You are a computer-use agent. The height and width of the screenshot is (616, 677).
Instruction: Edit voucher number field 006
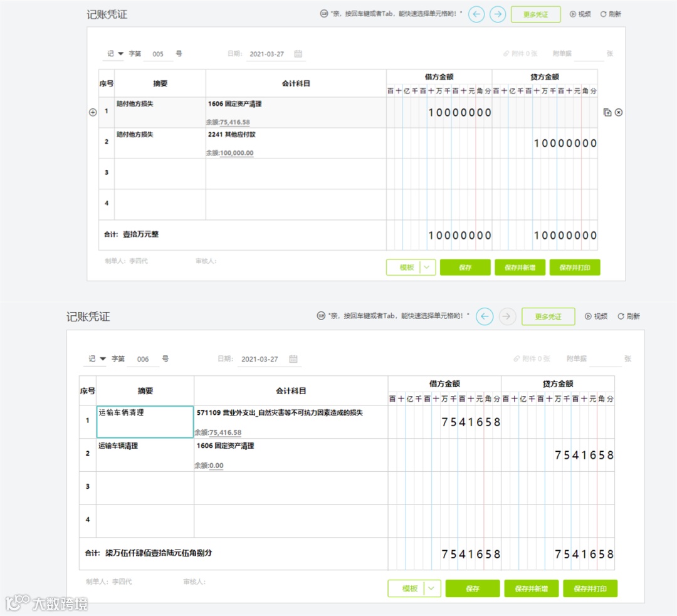144,359
